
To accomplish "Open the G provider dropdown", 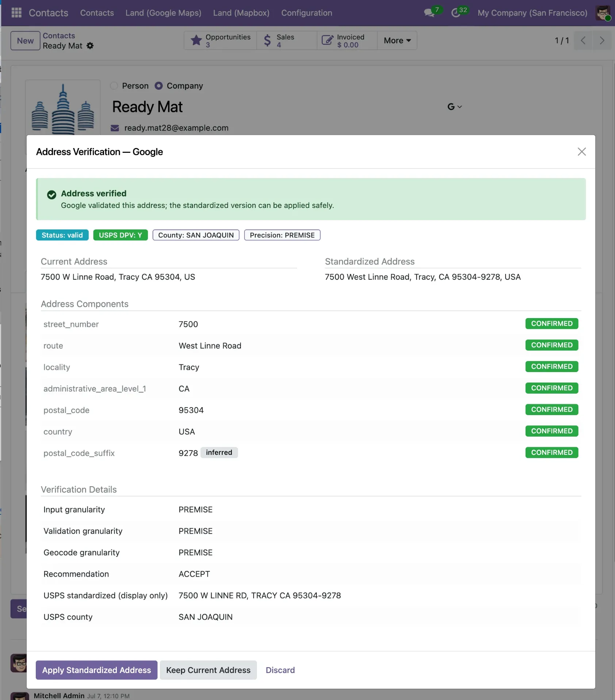I will pos(455,107).
